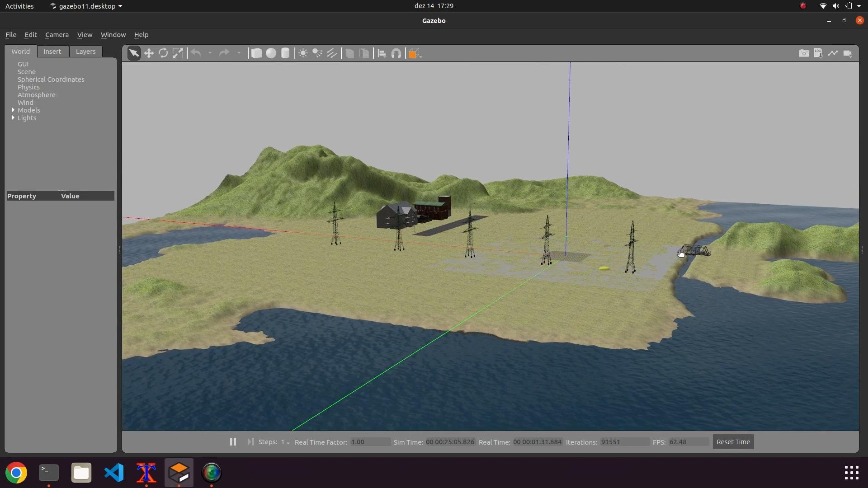Step the simulation forward once
The image size is (868, 488).
[x=250, y=442]
